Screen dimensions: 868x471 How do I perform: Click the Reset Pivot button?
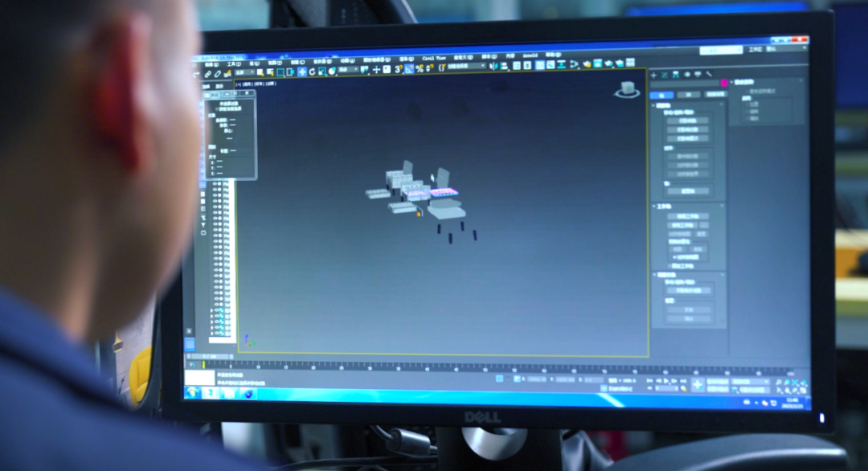[688, 191]
